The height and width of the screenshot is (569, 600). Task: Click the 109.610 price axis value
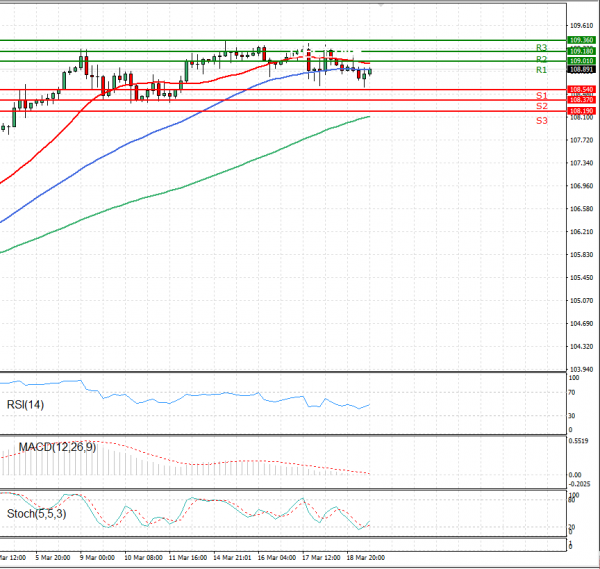[582, 26]
